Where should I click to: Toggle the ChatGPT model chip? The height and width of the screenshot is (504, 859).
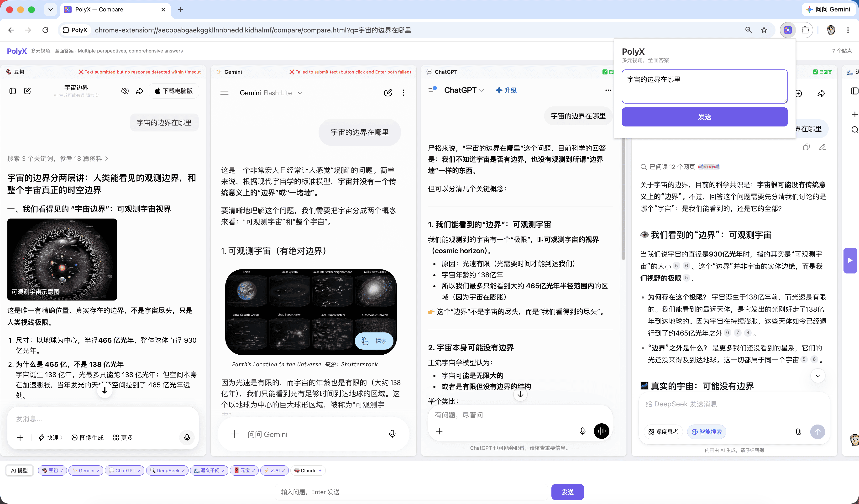[125, 471]
